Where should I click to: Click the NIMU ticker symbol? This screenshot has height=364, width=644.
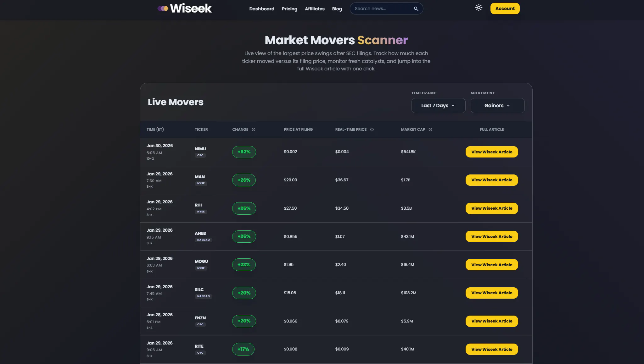click(200, 149)
